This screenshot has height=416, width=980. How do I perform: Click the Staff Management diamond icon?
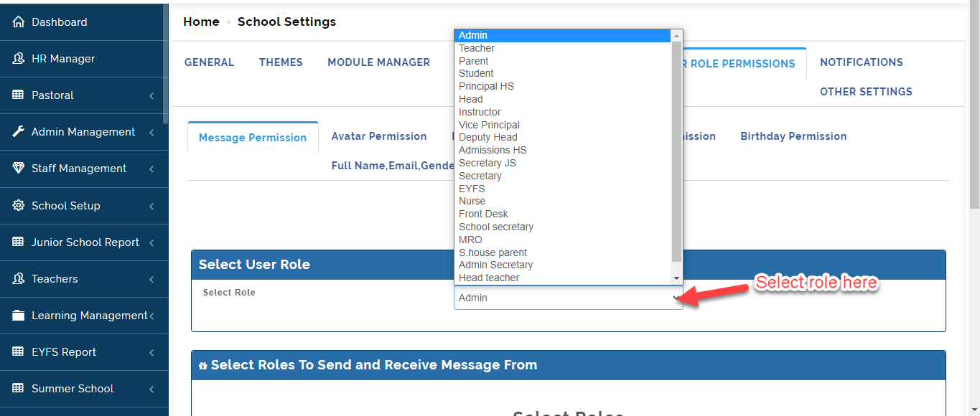pos(18,169)
